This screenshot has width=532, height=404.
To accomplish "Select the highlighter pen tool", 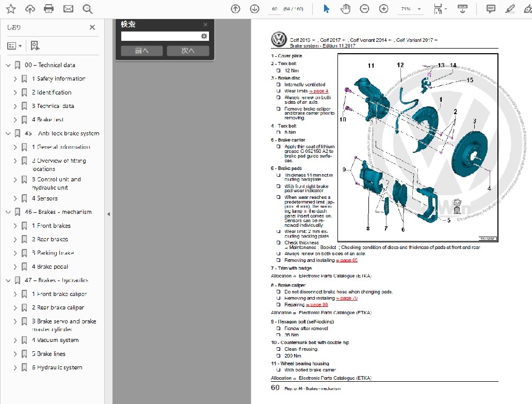I will point(510,9).
